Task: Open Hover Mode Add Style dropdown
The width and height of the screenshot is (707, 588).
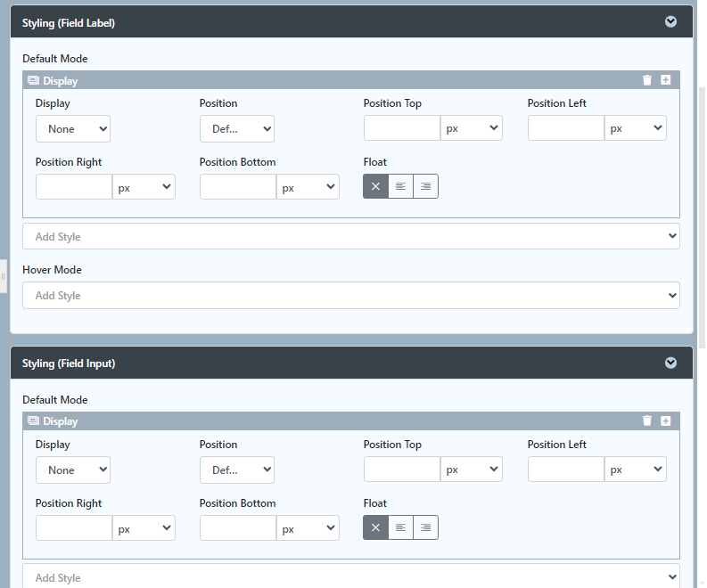Action: point(351,296)
